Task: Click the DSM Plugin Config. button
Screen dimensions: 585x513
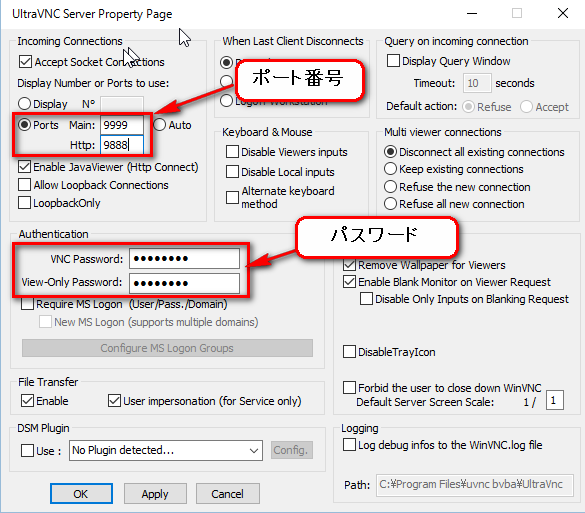Action: pos(291,450)
